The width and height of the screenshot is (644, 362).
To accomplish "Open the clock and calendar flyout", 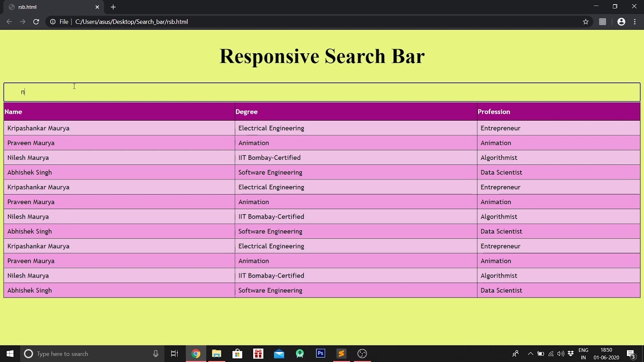I will [606, 353].
